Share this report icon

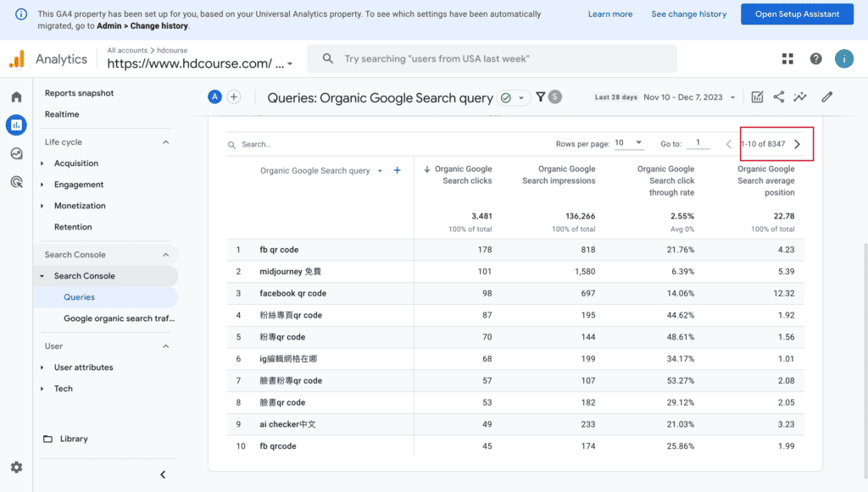(x=779, y=97)
